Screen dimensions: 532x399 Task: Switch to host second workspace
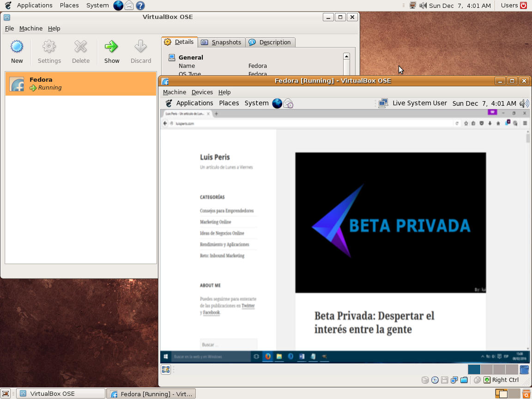pyautogui.click(x=514, y=393)
